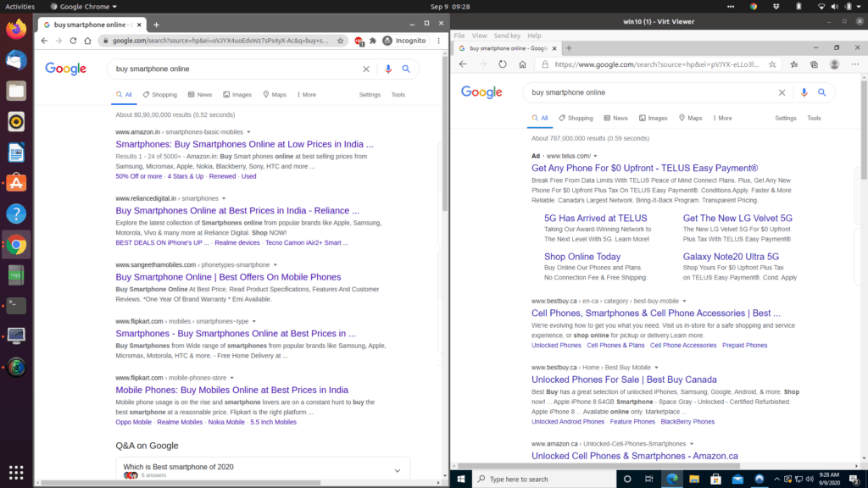
Task: Go to home page in Edge
Action: [x=522, y=64]
